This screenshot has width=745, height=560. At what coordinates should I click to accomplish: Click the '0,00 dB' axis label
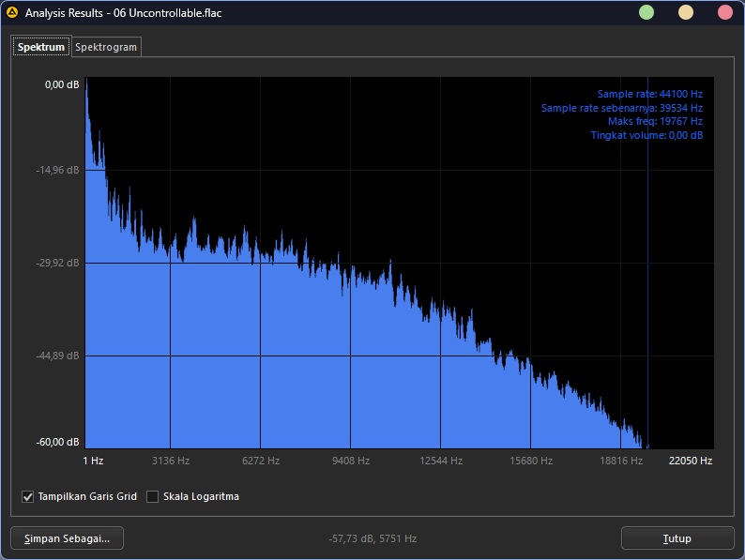(62, 84)
